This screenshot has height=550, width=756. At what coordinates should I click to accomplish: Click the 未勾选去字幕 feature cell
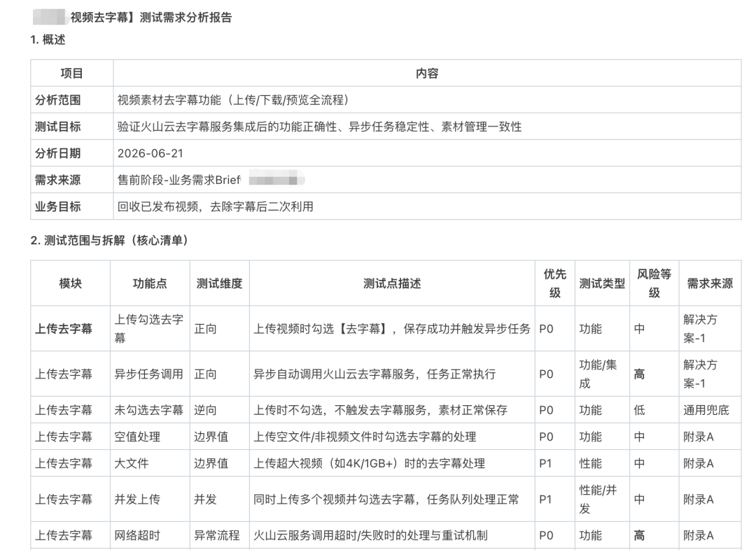pyautogui.click(x=148, y=410)
